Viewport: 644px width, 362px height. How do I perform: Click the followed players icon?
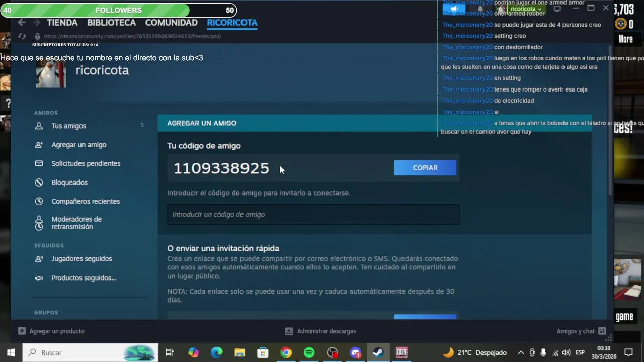39,259
